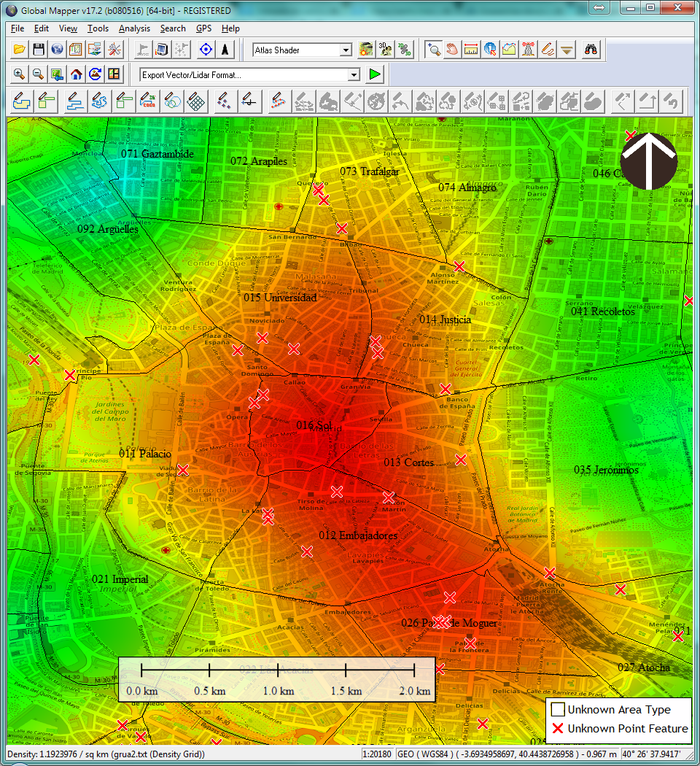Select the Measure tool ruler
Screen dimensions: 700x766
coord(470,49)
